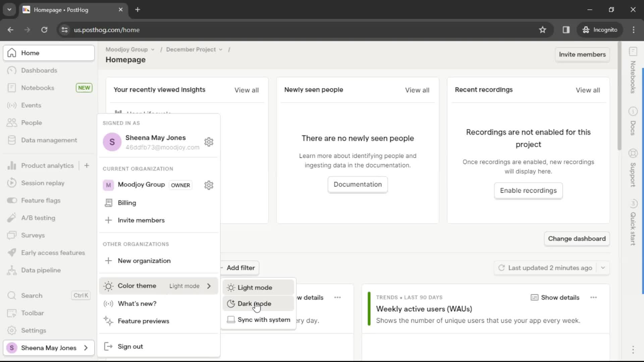Add new insight with plus next to Product analytics

[87, 166]
